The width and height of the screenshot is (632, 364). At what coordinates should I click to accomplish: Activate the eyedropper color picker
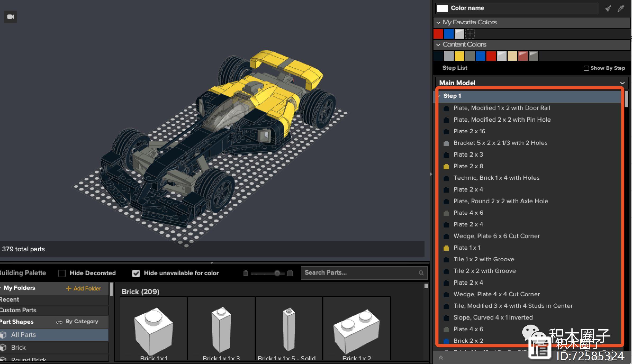(621, 8)
